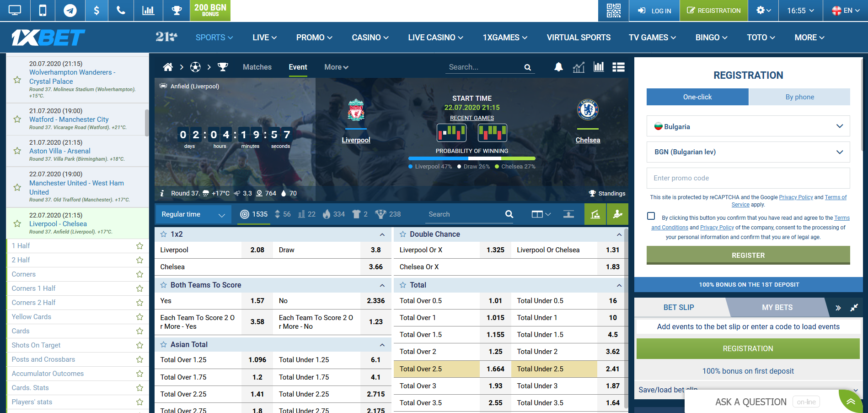The width and height of the screenshot is (868, 413).
Task: Switch to list view icon
Action: [618, 67]
